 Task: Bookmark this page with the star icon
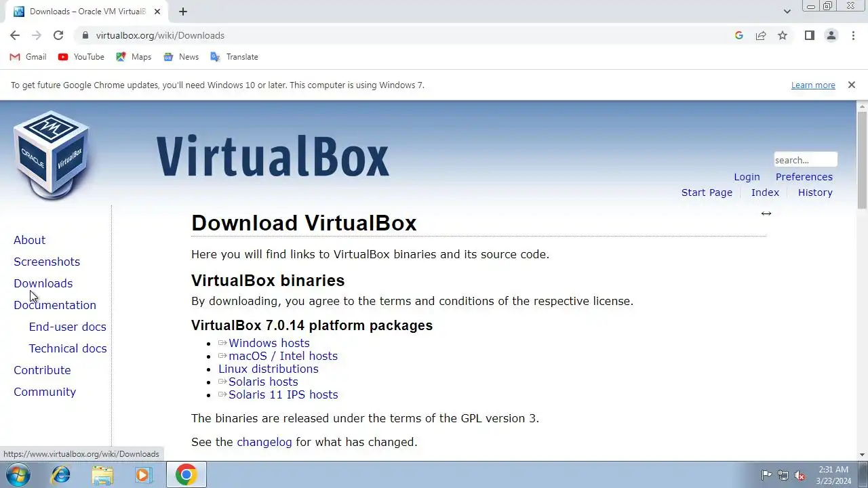783,35
